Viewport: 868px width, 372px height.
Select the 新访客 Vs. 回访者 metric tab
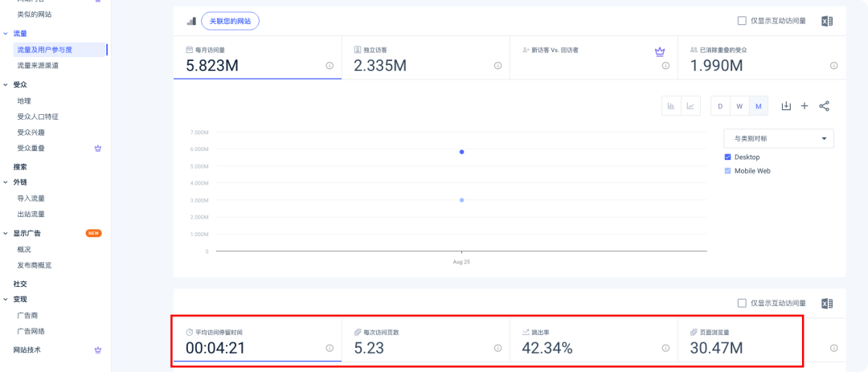pos(594,58)
